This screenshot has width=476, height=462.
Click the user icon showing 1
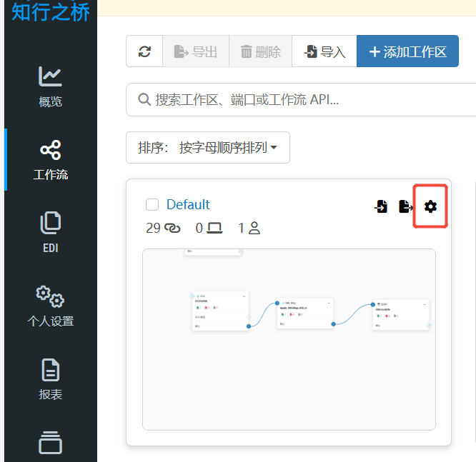coord(254,228)
